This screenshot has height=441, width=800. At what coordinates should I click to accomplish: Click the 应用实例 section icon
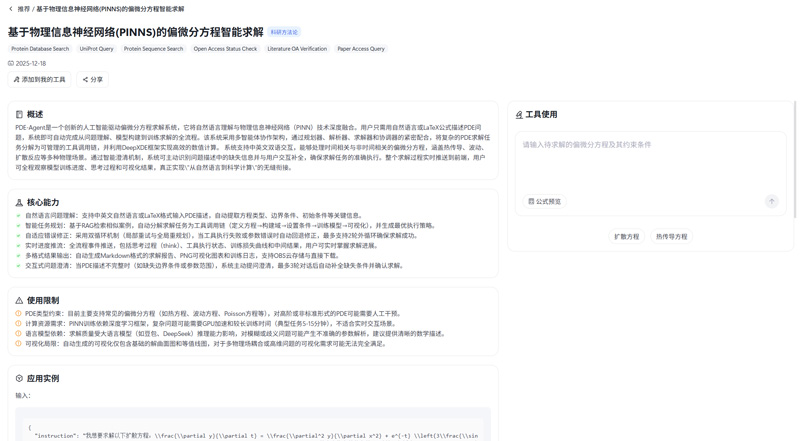[x=19, y=379]
